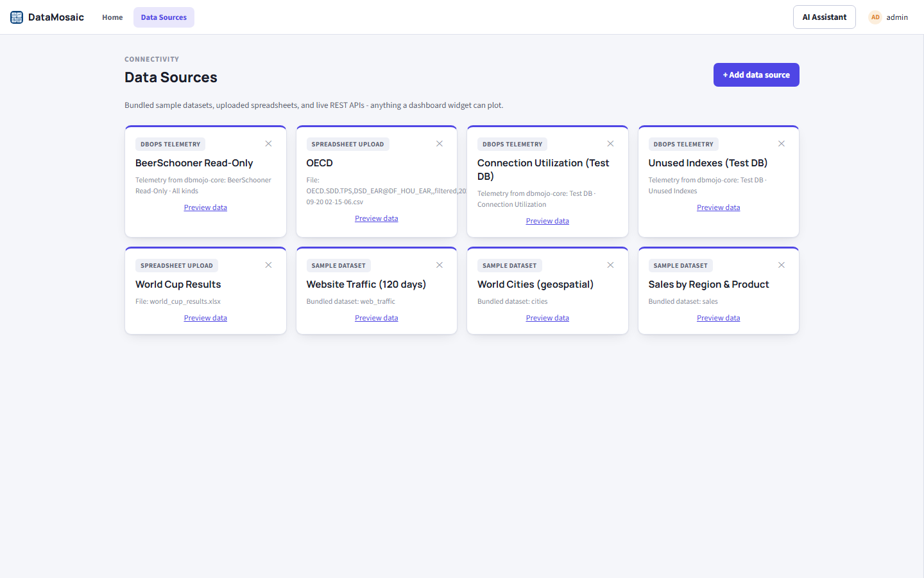Preview data for Unused Indexes
The height and width of the screenshot is (578, 924).
[719, 207]
